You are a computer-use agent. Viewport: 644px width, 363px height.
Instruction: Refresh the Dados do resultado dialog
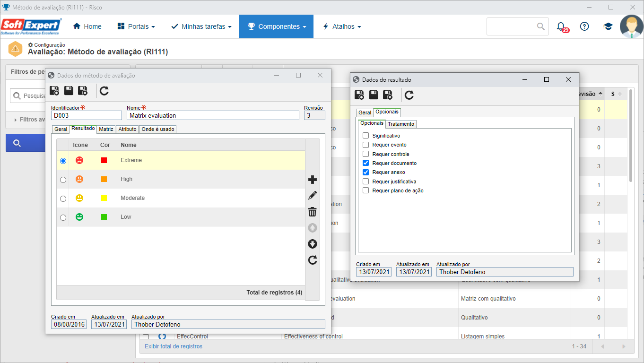(409, 95)
